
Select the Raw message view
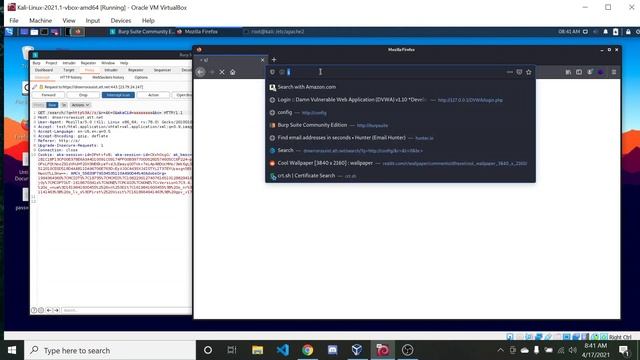point(52,105)
